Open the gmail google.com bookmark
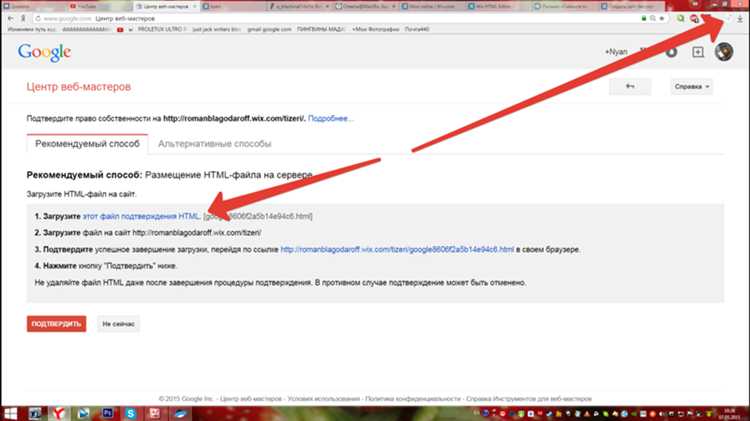Screen dimensions: 750x421 point(269,29)
